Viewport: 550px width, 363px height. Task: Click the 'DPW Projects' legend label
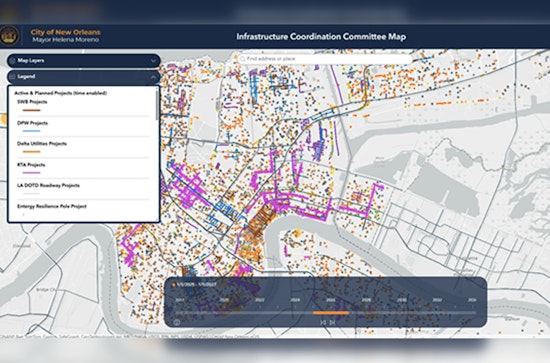point(33,123)
